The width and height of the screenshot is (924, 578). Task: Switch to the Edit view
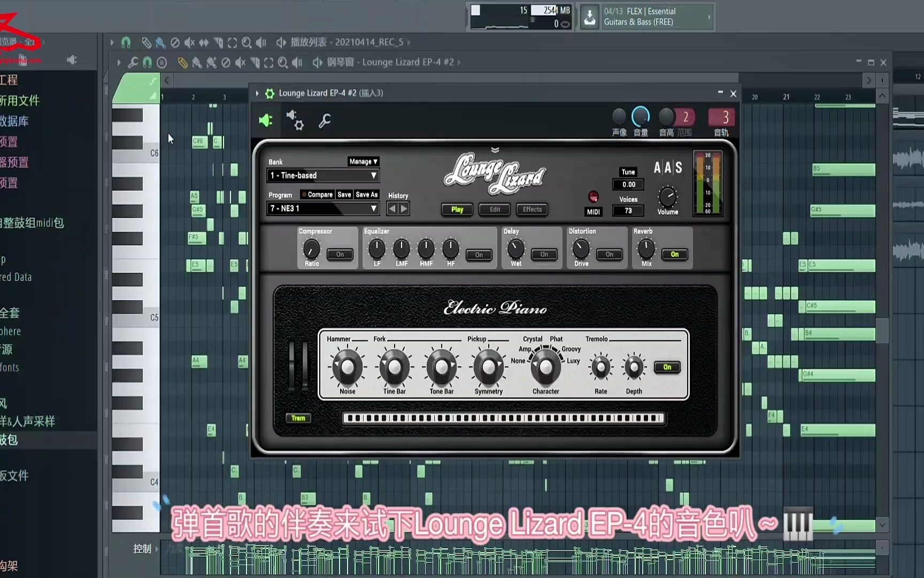click(x=495, y=209)
